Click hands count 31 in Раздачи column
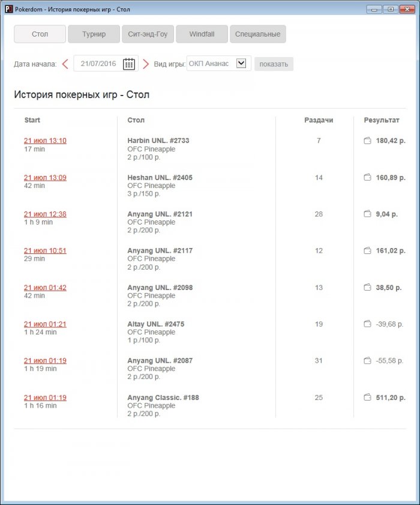Image resolution: width=420 pixels, height=505 pixels. click(319, 361)
